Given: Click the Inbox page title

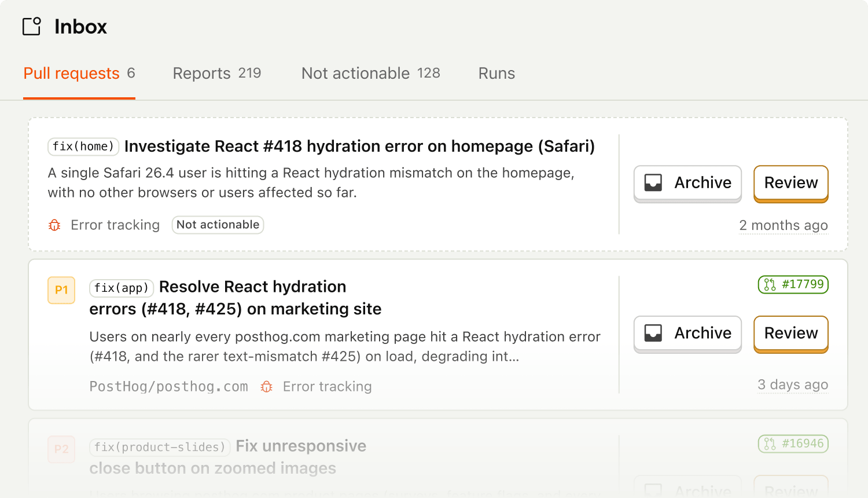Looking at the screenshot, I should click(80, 27).
